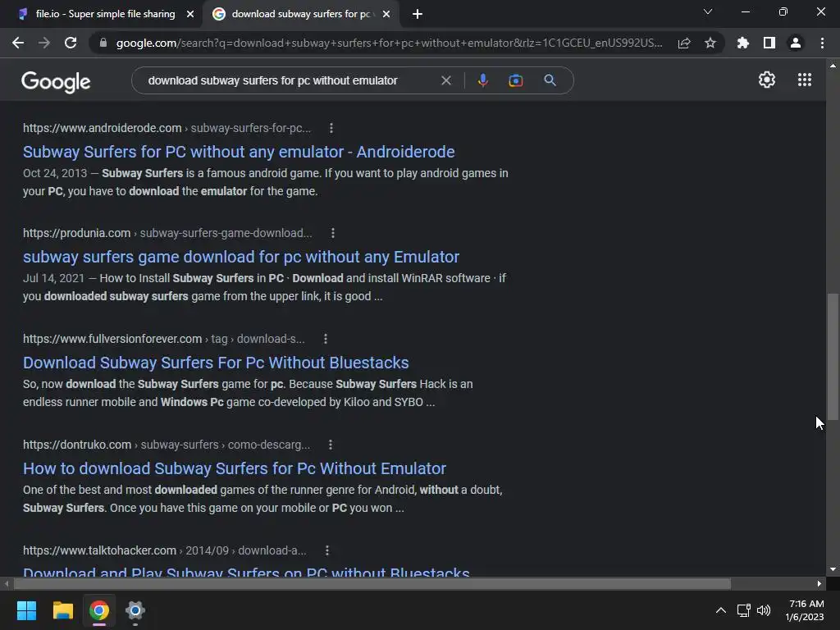
Task: Click the dontruko.com URL breadcrumb
Action: [x=166, y=445]
